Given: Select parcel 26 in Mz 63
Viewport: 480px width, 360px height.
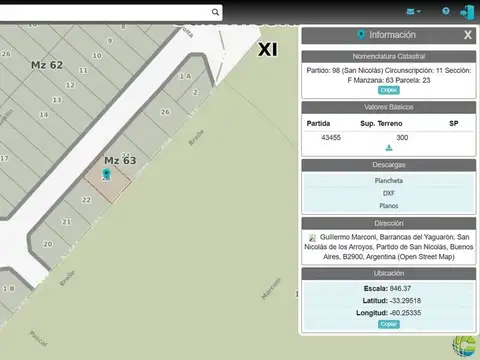Looking at the screenshot, I should coord(165,112).
